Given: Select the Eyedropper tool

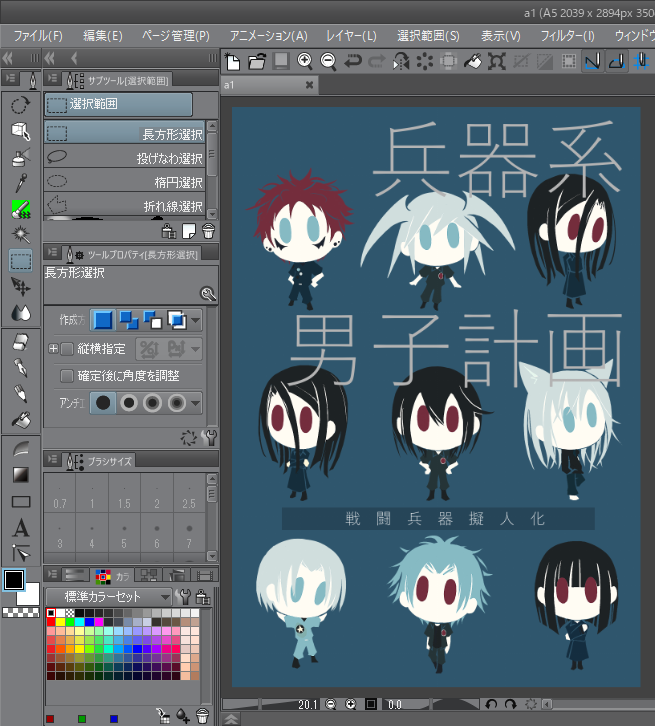Looking at the screenshot, I should 20,183.
